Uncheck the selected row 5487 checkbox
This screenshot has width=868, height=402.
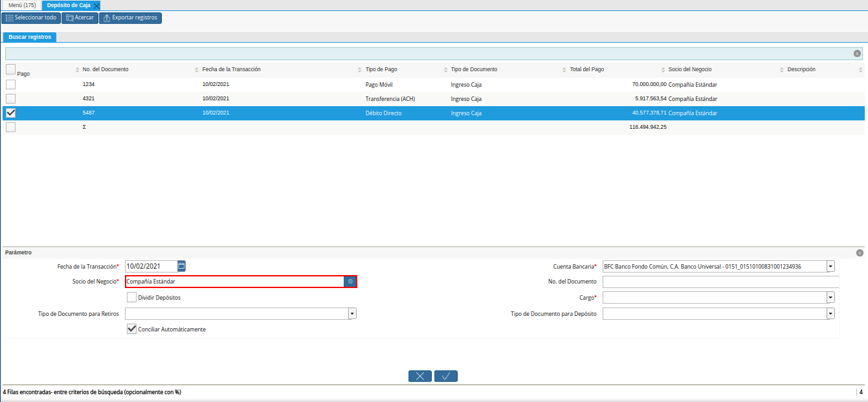coord(10,113)
